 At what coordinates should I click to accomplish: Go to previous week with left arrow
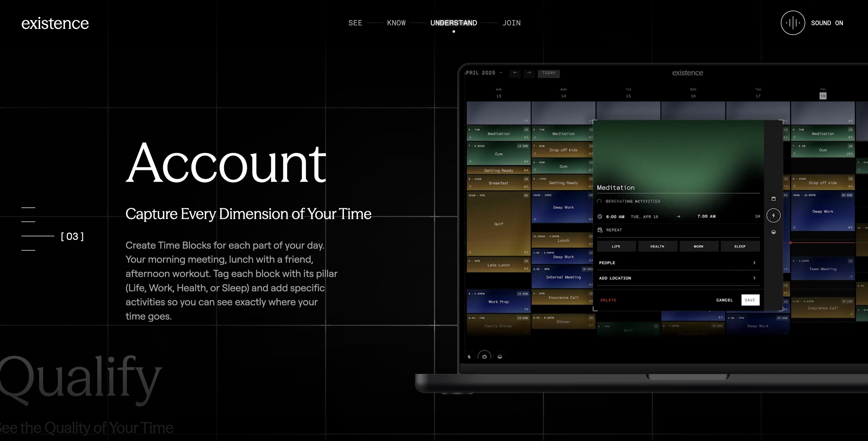coord(515,73)
